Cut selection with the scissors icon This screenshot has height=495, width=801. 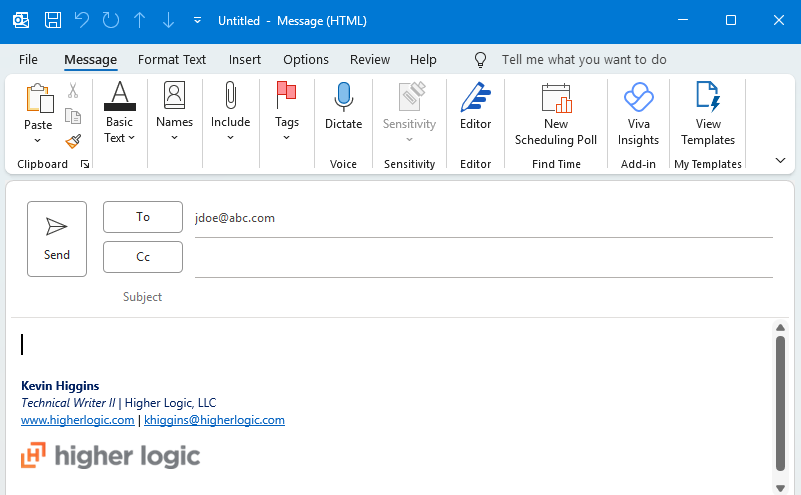(x=73, y=91)
